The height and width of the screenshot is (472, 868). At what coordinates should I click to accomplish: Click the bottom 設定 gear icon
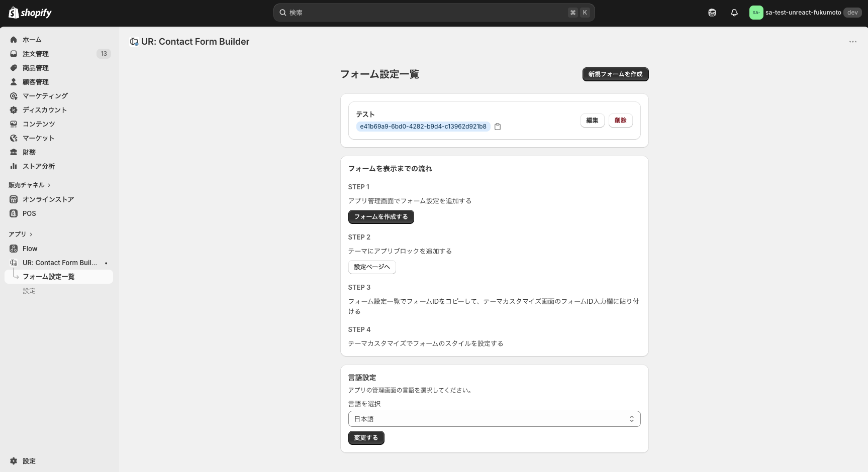click(x=14, y=461)
